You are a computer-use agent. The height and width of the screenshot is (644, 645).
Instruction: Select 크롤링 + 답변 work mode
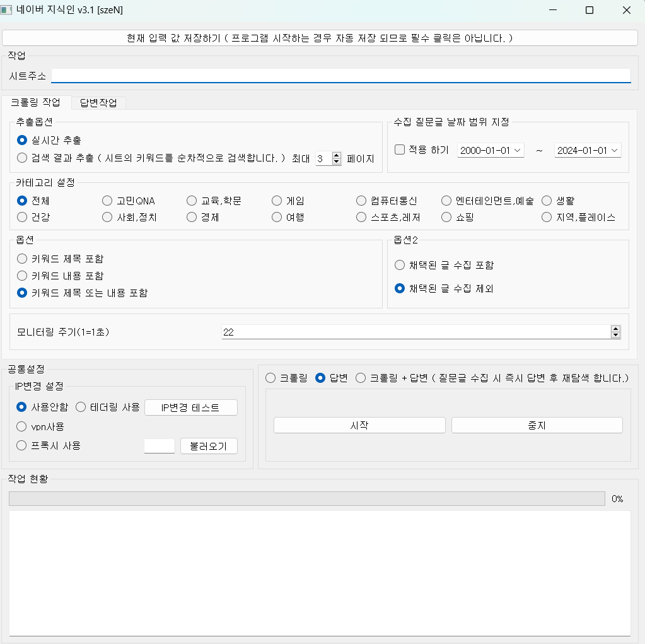[x=492, y=378]
